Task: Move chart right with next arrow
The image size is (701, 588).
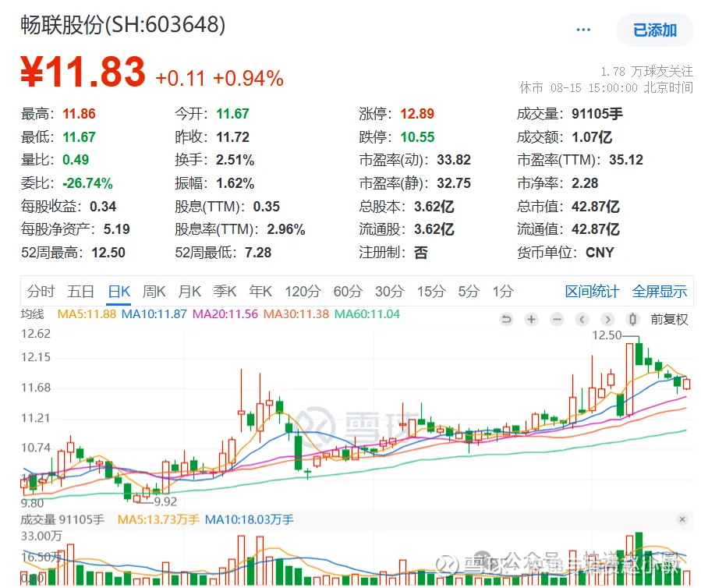Action: click(x=607, y=319)
